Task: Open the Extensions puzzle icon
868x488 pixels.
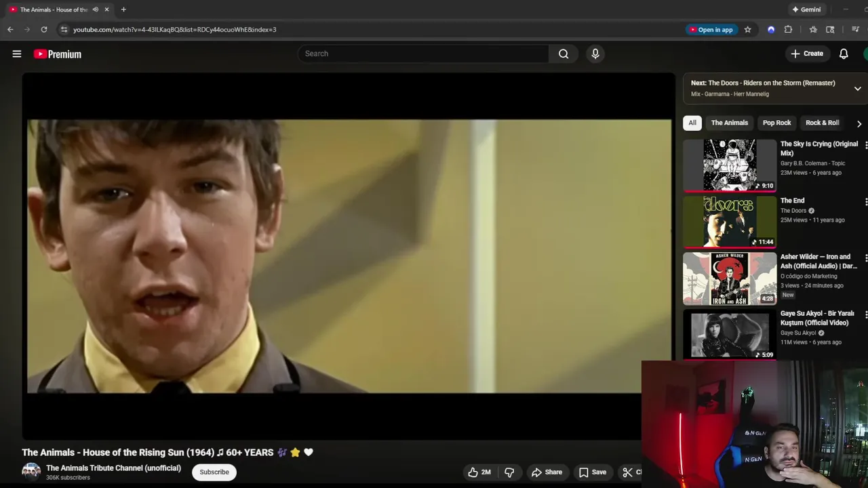Action: [788, 29]
